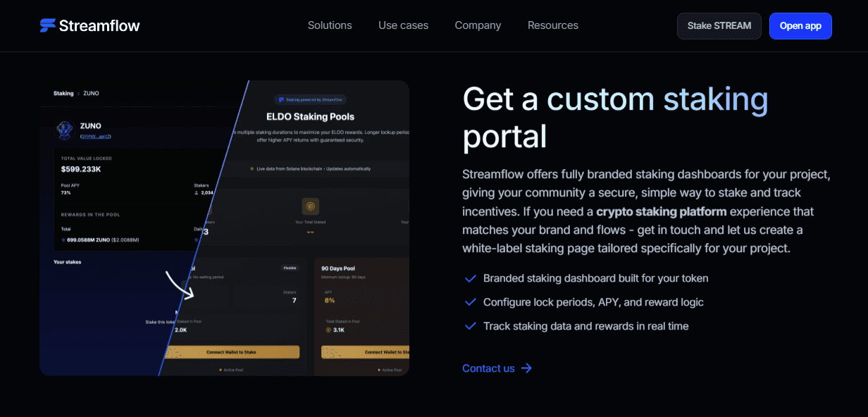The height and width of the screenshot is (417, 868).
Task: Click the checkmark next to Branded staking dashboard
Action: pyautogui.click(x=471, y=278)
